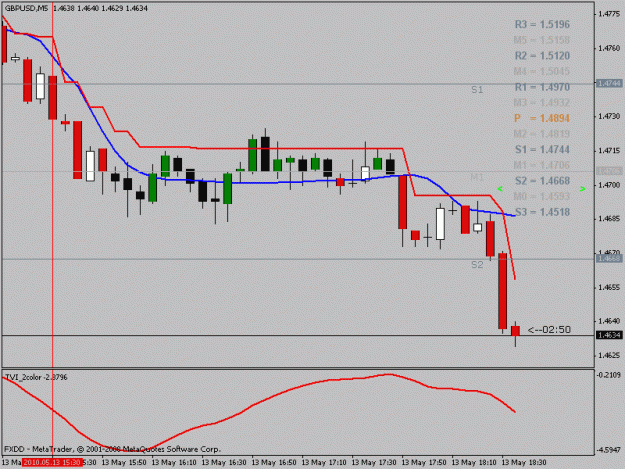Select the red 2010.05.13 15:30 time marker
This screenshot has height=469, width=625.
pos(52,463)
